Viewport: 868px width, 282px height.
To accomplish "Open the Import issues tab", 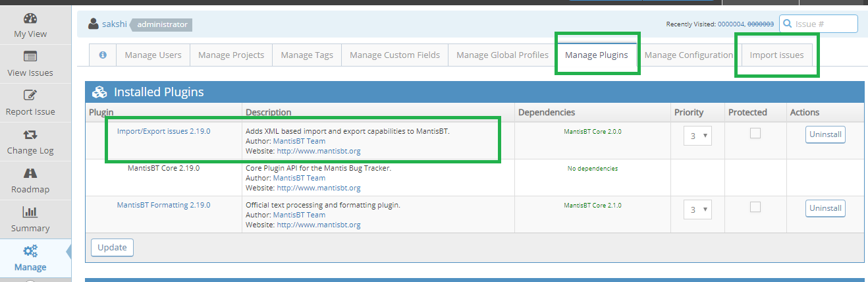I will click(x=777, y=55).
